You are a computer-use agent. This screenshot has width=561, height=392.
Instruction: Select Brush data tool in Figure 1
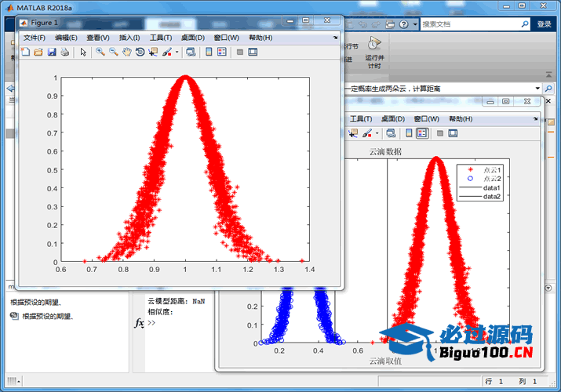pyautogui.click(x=166, y=53)
